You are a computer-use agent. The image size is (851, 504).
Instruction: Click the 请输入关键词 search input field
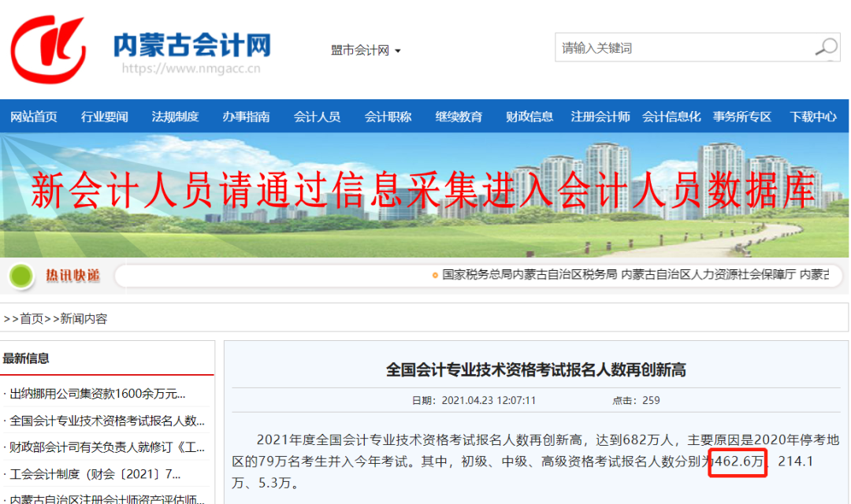[x=670, y=47]
